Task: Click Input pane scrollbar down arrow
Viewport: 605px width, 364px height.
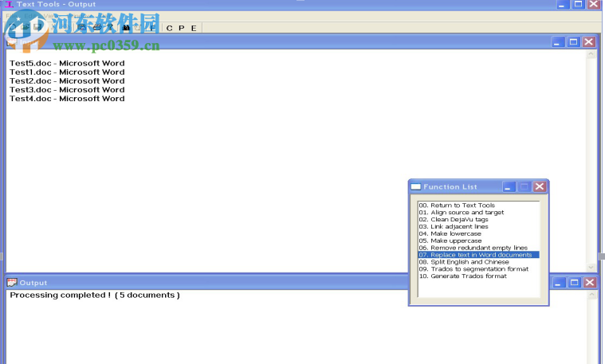Action: (591, 267)
